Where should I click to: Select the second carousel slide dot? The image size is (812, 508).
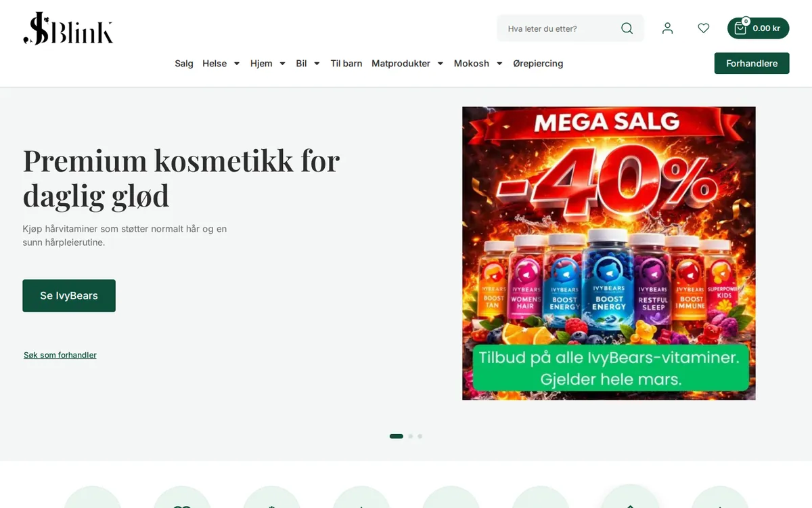(x=411, y=436)
